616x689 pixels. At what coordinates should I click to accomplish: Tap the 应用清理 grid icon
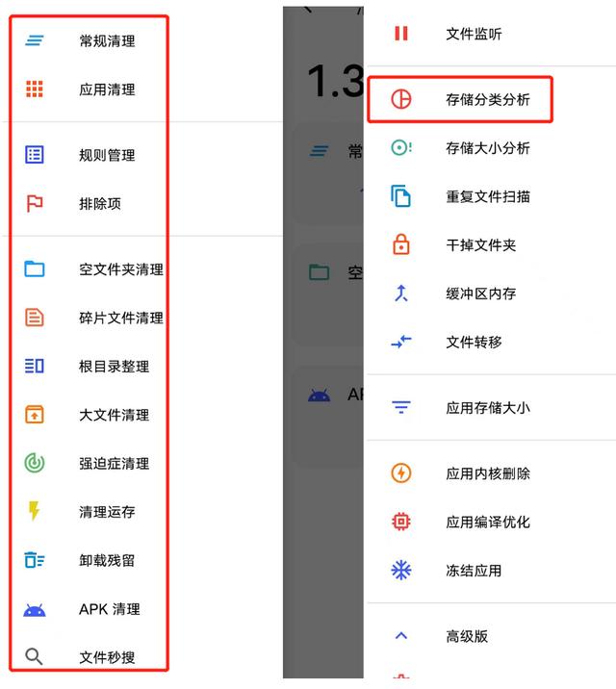click(x=35, y=89)
